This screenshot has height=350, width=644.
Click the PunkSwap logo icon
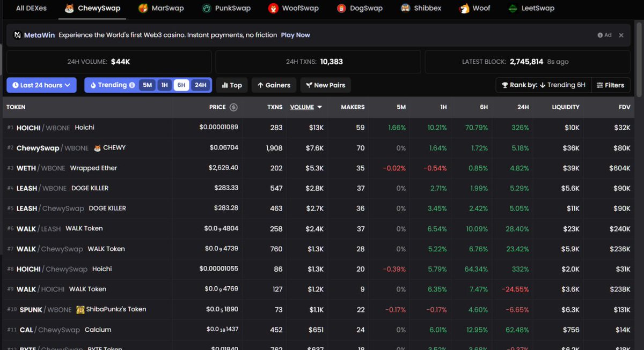tap(207, 9)
